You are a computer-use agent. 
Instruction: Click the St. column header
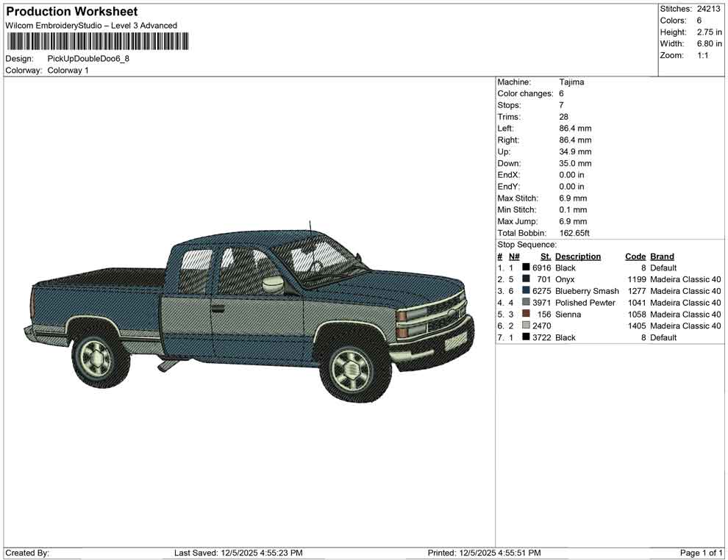[x=545, y=256]
